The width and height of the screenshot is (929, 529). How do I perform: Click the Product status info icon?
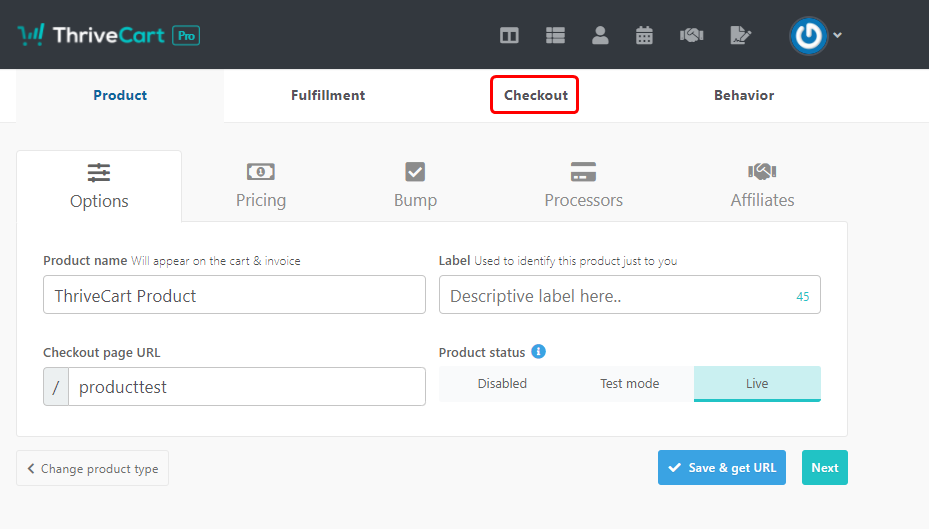[x=538, y=352]
